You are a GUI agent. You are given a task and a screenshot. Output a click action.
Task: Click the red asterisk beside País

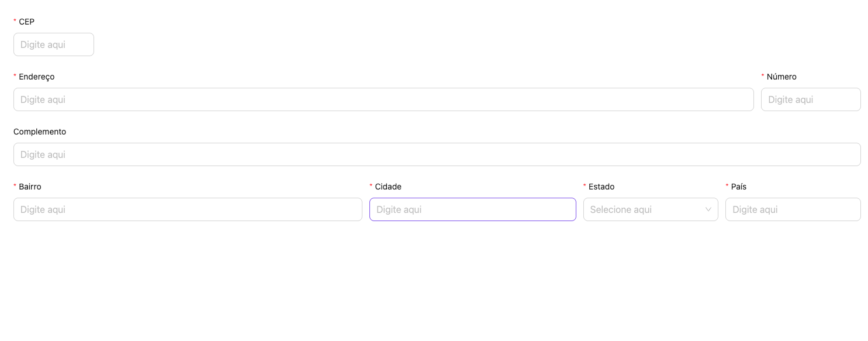click(x=727, y=187)
